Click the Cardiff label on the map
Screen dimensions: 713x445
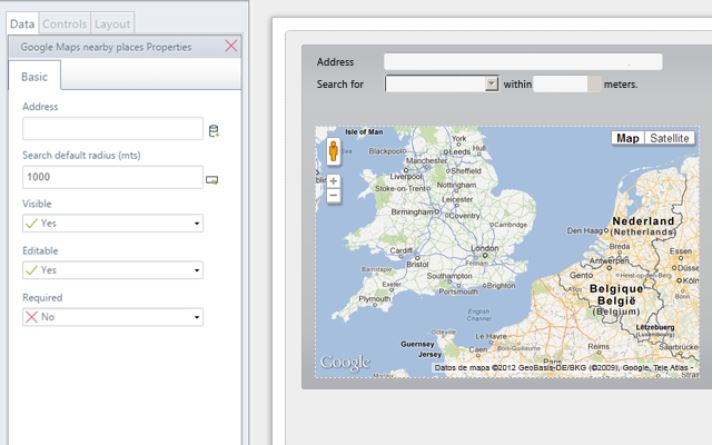(401, 250)
